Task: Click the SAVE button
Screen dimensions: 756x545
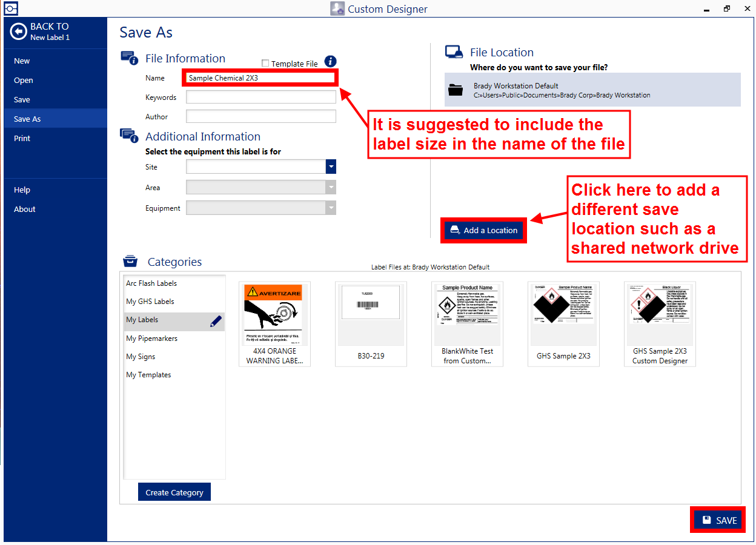Action: tap(719, 520)
